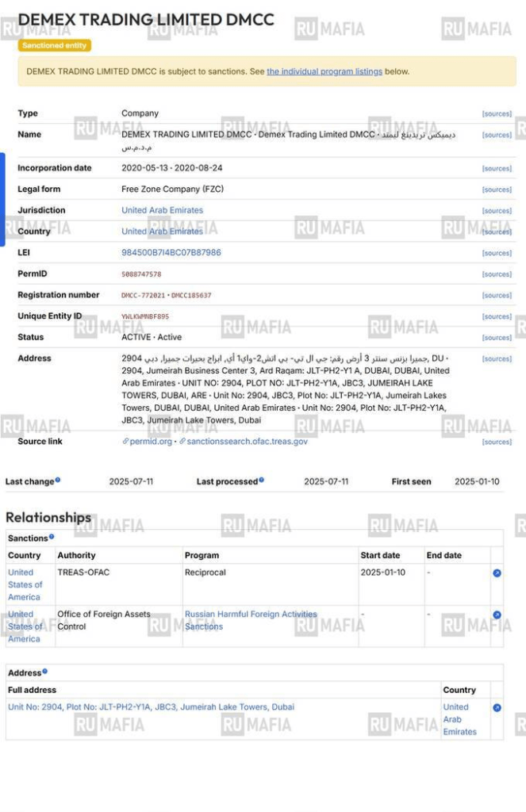This screenshot has height=812, width=526.
Task: Click info icon next to Address heading
Action: [x=45, y=672]
